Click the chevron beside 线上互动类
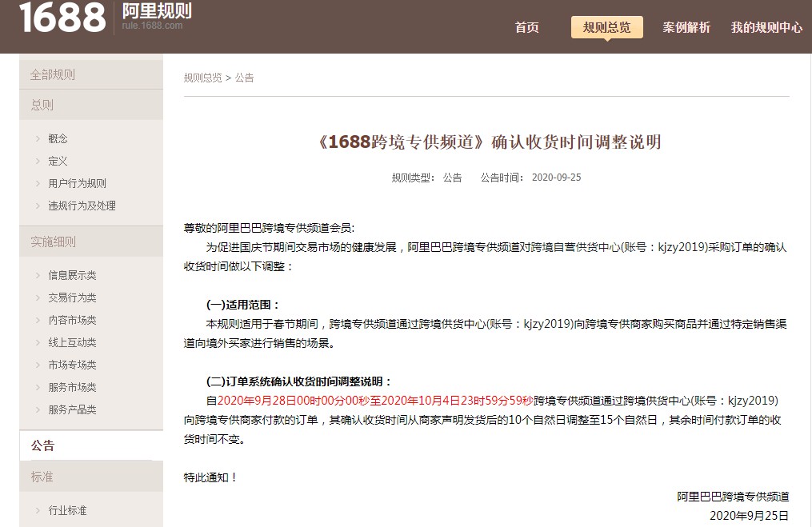 pyautogui.click(x=38, y=342)
